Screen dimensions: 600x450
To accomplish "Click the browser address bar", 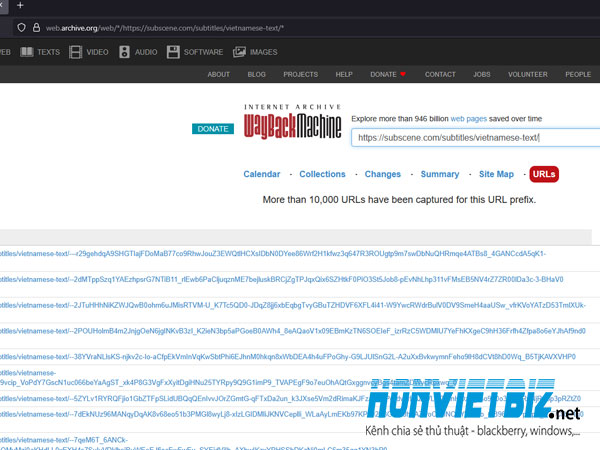I will pyautogui.click(x=306, y=28).
